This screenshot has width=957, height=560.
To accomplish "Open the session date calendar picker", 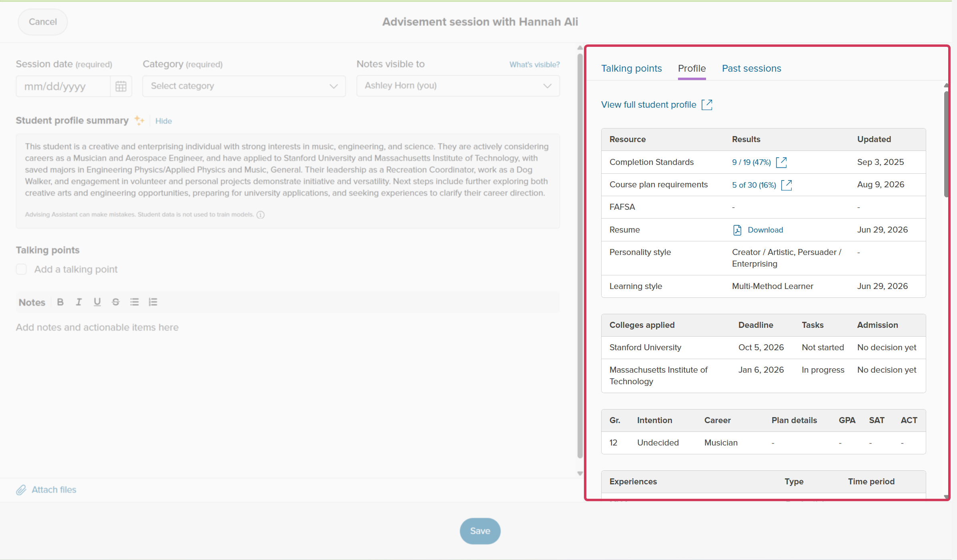I will coord(121,86).
